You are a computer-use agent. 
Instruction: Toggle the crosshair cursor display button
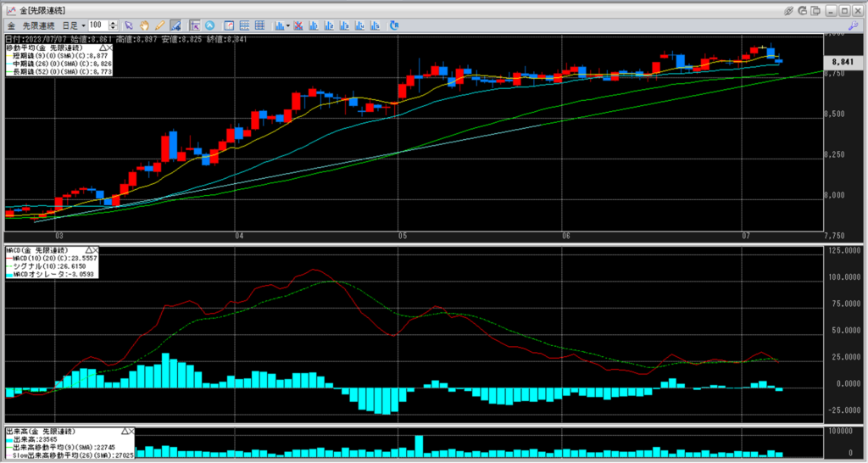pos(195,25)
